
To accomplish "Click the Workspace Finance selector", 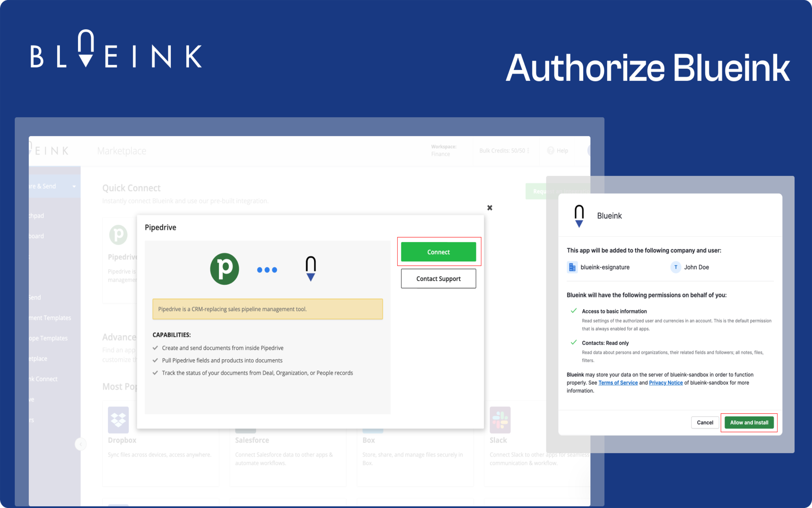I will (443, 150).
